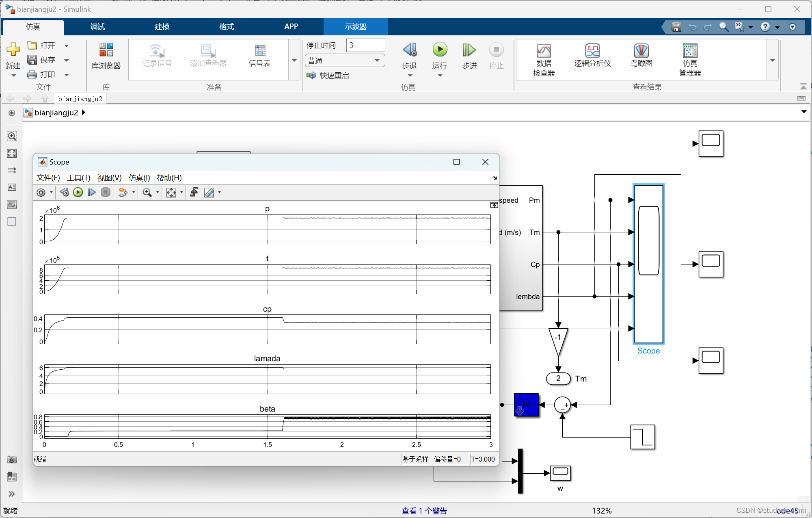Open the dropdown arrow next to 保存

click(67, 60)
